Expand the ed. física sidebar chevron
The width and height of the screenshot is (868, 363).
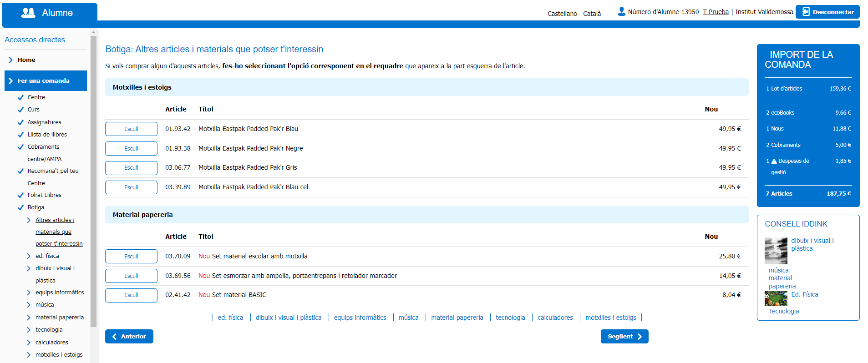coord(29,256)
